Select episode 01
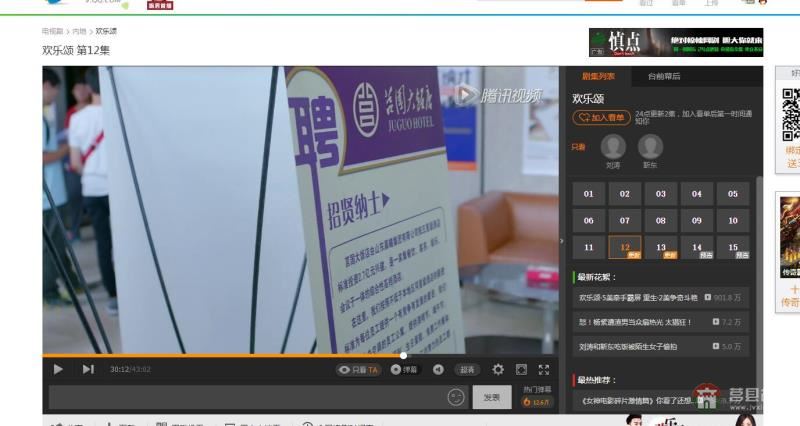 [x=589, y=194]
